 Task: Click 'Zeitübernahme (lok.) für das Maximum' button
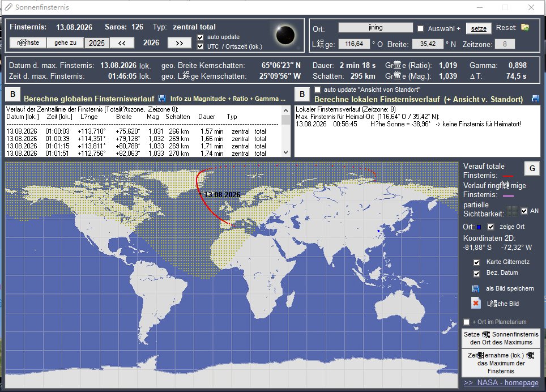(x=501, y=363)
